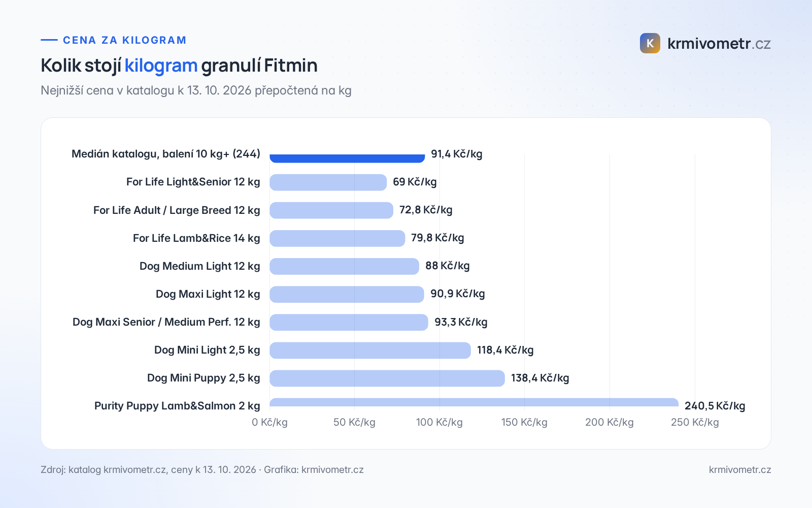Click the krmivometr.cz text in bottom-right footer

740,469
